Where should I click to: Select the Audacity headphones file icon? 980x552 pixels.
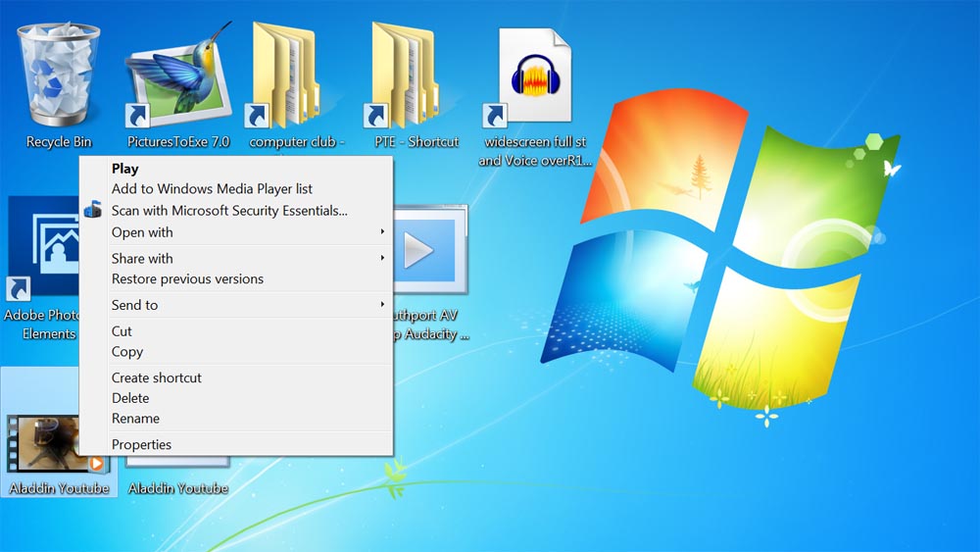[x=528, y=76]
